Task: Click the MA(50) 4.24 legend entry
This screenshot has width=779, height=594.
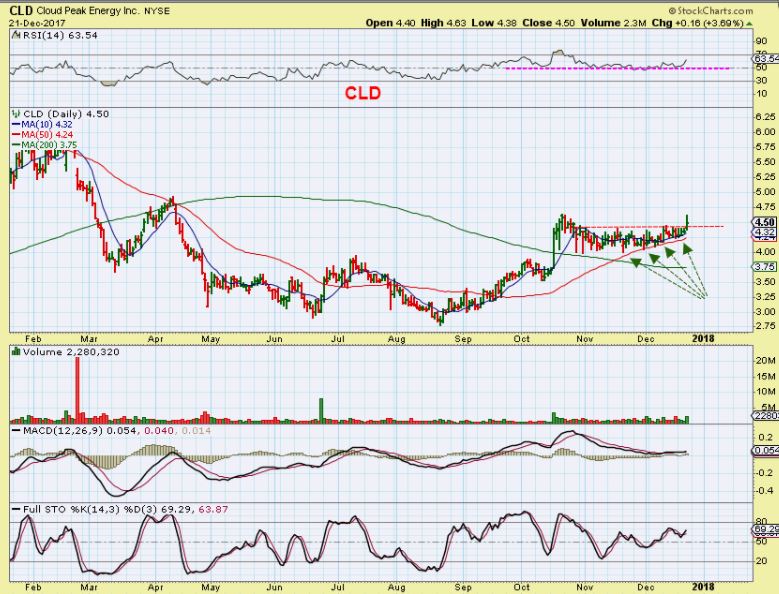Action: tap(46, 135)
